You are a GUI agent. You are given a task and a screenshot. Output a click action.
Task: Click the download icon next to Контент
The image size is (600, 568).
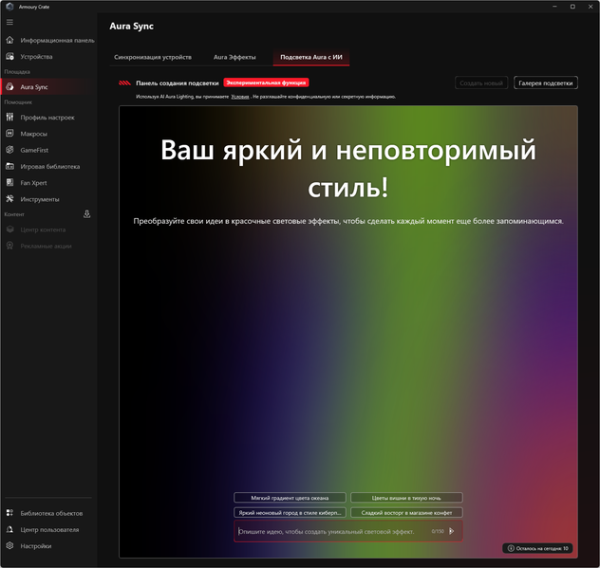(x=87, y=214)
